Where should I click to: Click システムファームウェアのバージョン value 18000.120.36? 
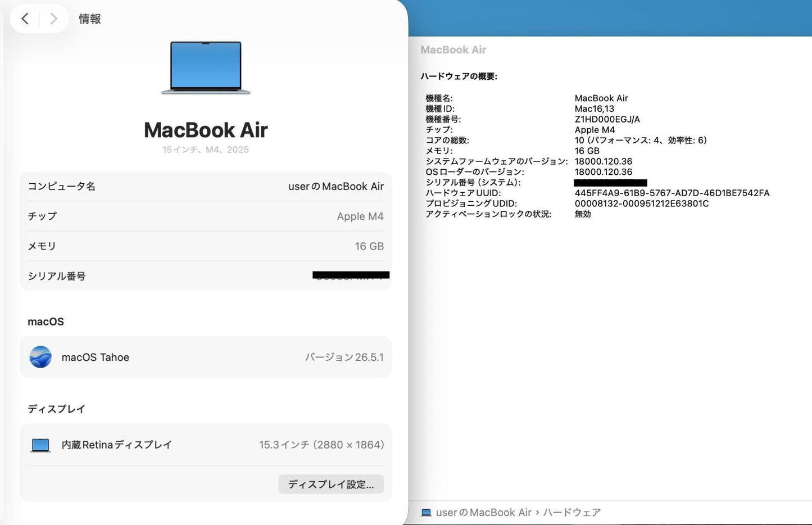(604, 161)
